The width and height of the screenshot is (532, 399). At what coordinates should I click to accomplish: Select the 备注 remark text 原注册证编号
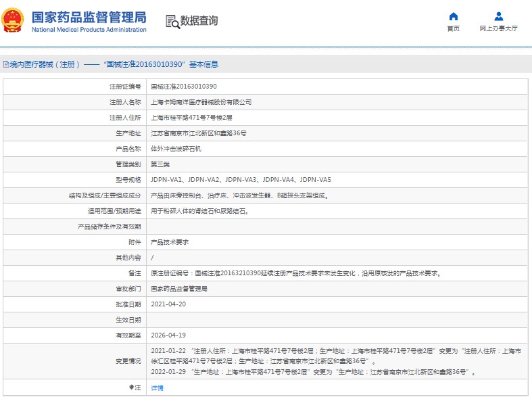point(296,273)
